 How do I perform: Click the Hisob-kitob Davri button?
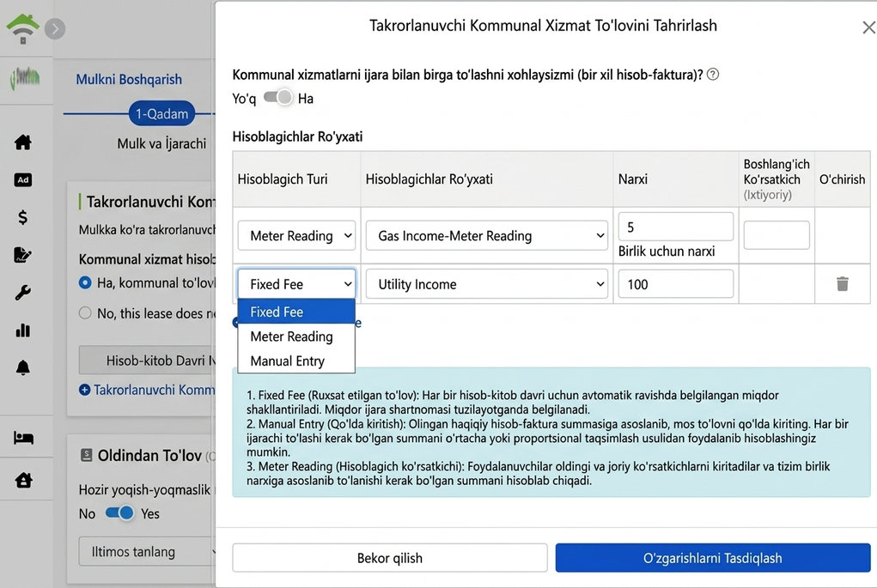coord(147,361)
